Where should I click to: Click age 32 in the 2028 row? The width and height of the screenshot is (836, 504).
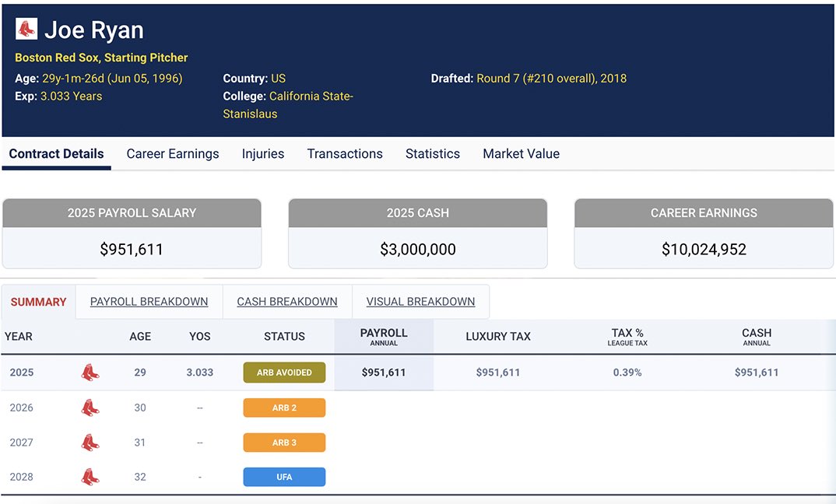(140, 477)
